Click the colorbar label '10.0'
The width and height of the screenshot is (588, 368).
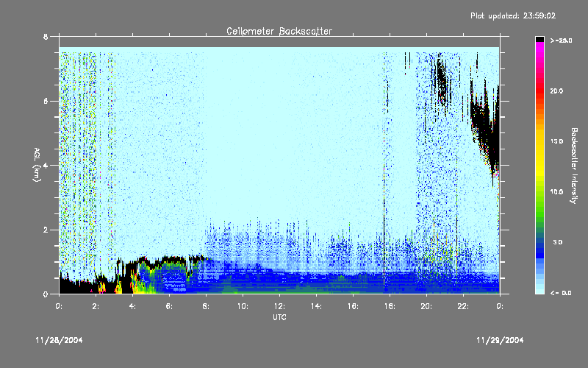click(556, 192)
